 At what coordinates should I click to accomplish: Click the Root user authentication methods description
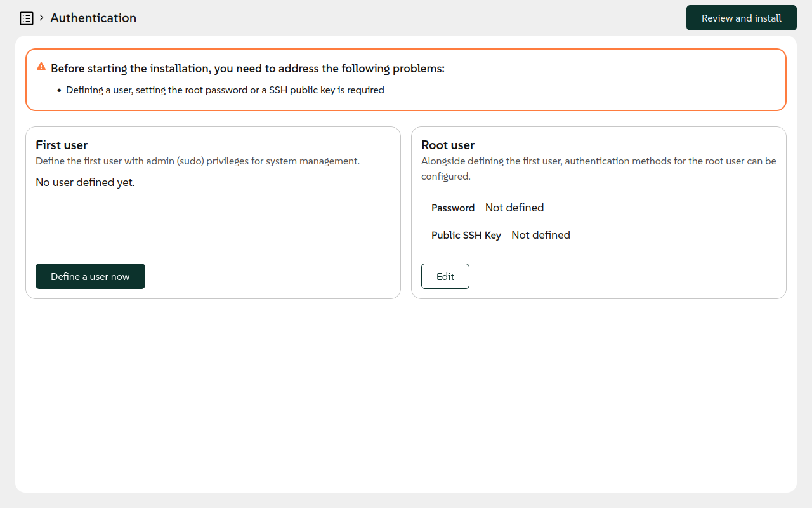tap(598, 168)
